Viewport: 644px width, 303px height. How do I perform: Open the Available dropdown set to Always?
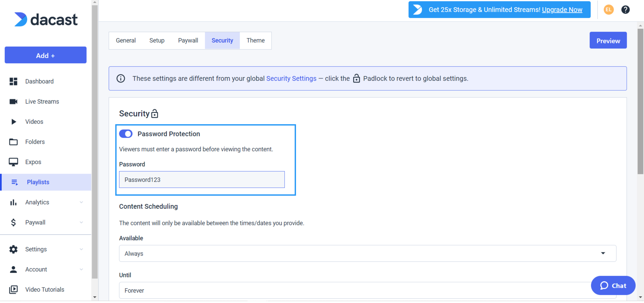[x=368, y=253]
